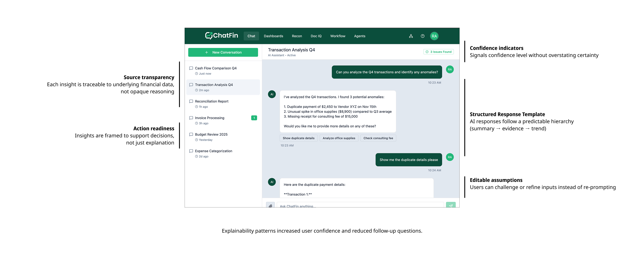Open the Reconciliation Report conversation

[x=211, y=101]
